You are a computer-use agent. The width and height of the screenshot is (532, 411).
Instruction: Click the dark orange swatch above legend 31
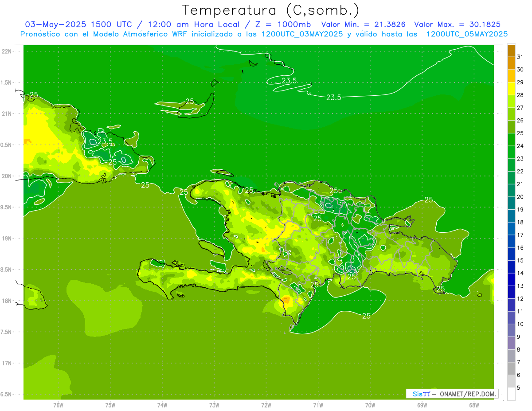pos(511,51)
